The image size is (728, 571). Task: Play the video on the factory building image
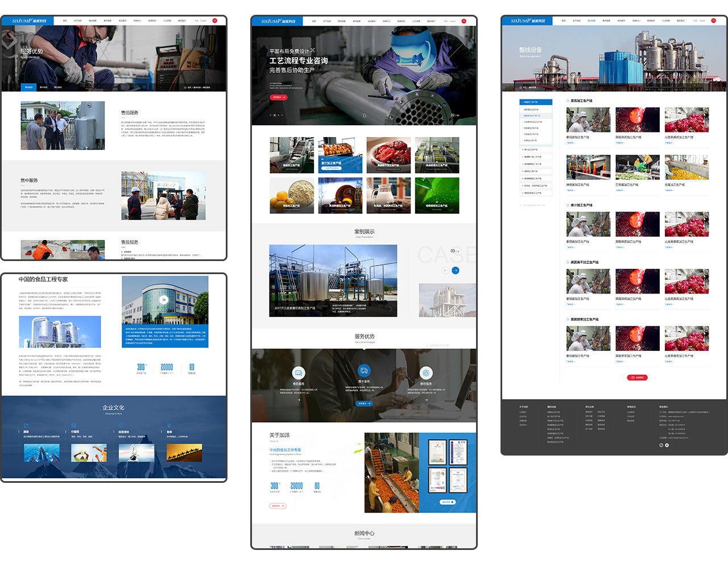(164, 300)
